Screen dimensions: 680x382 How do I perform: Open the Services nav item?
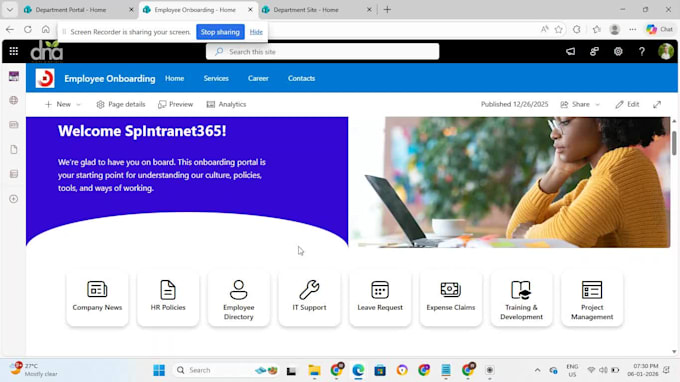coord(216,78)
